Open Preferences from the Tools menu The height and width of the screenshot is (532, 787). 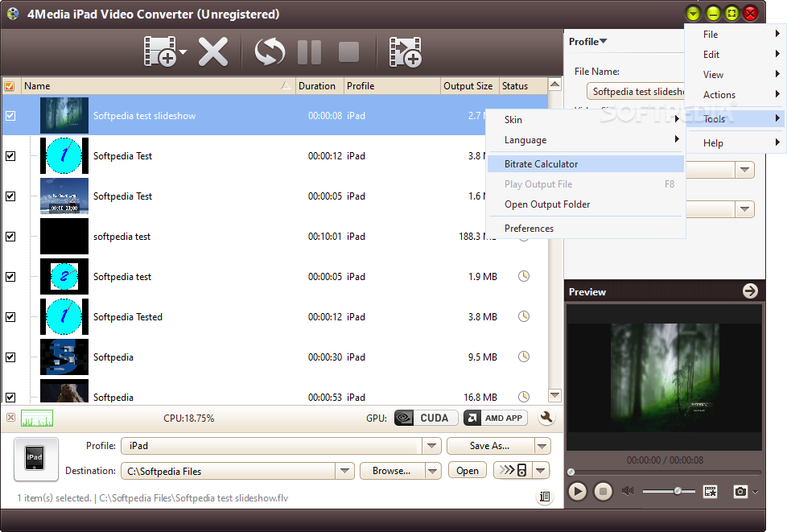[586, 229]
